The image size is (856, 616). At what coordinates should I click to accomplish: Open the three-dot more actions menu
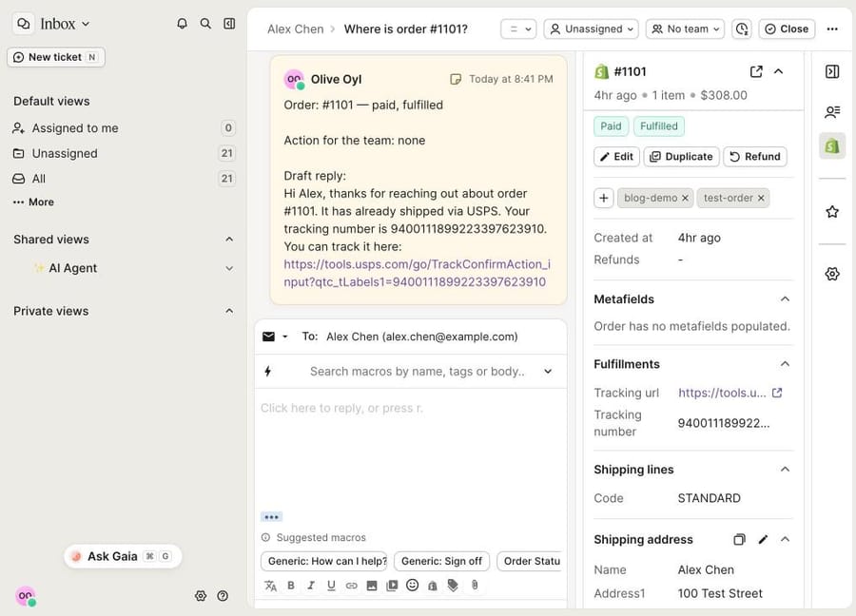pyautogui.click(x=832, y=29)
